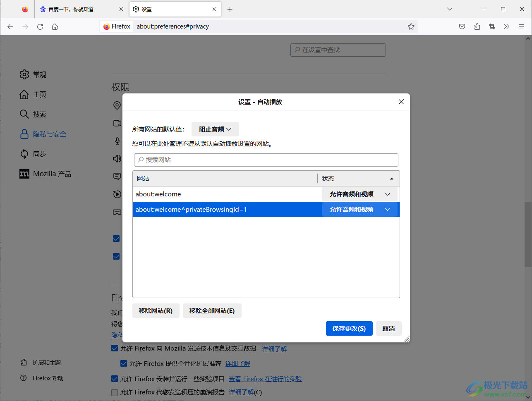Toggle 允许 Firefox 提供个性化扩展推荐 checkbox
This screenshot has width=532, height=401.
124,363
